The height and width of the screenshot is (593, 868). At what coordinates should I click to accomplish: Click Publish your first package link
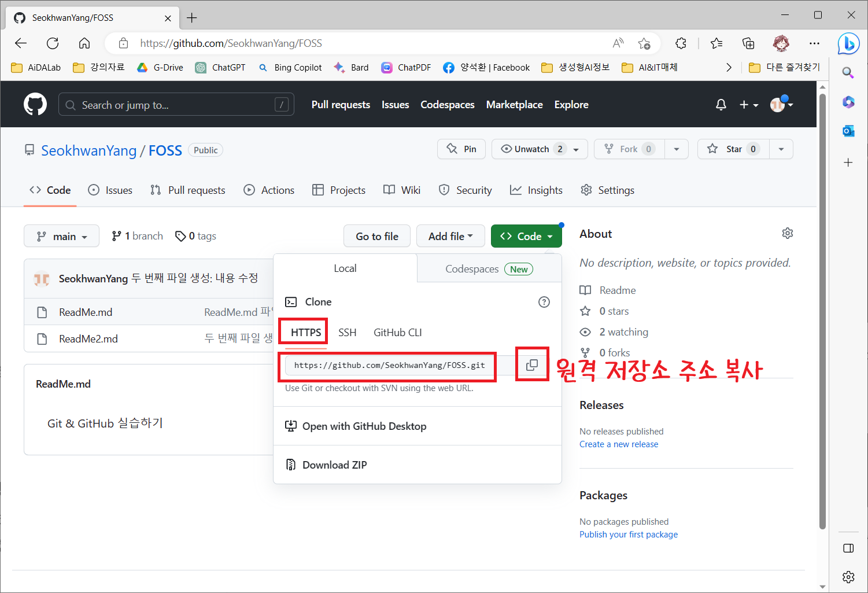tap(629, 535)
